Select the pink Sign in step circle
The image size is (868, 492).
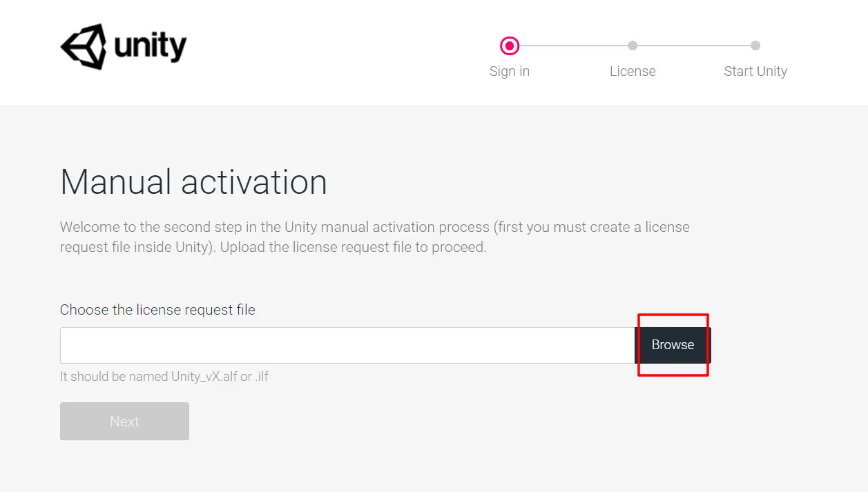(x=510, y=46)
